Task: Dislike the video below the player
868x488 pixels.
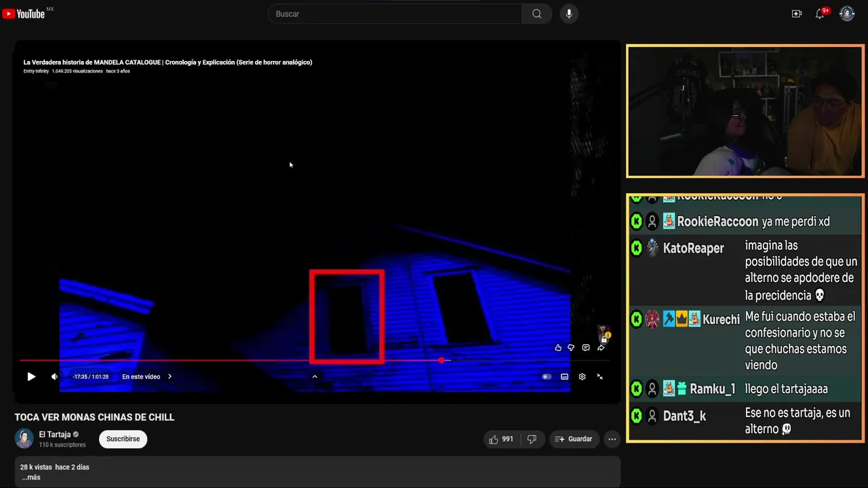Action: (532, 439)
